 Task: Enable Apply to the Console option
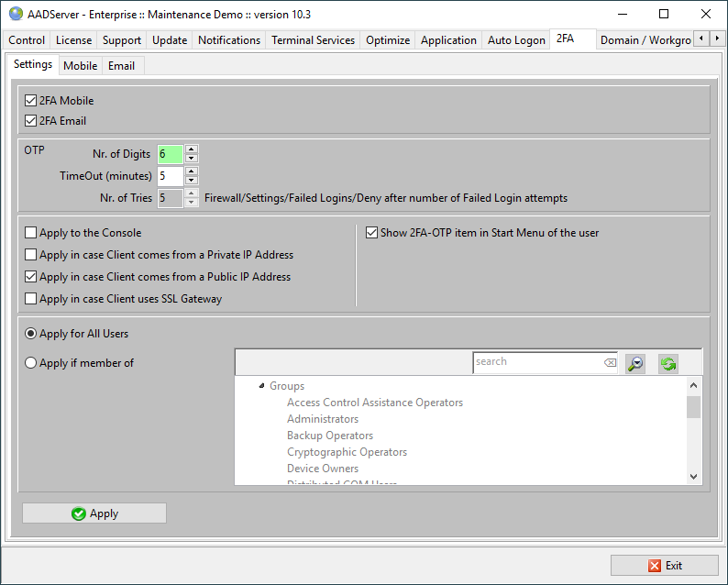[31, 233]
